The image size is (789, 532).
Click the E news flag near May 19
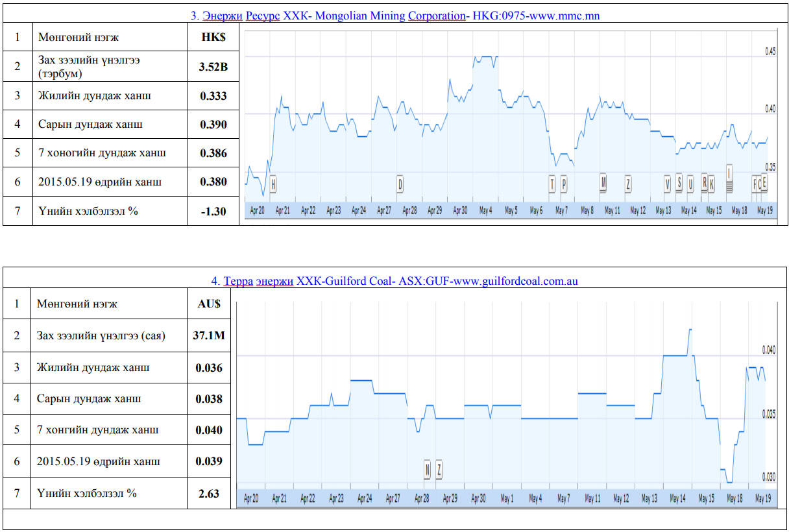pos(764,184)
